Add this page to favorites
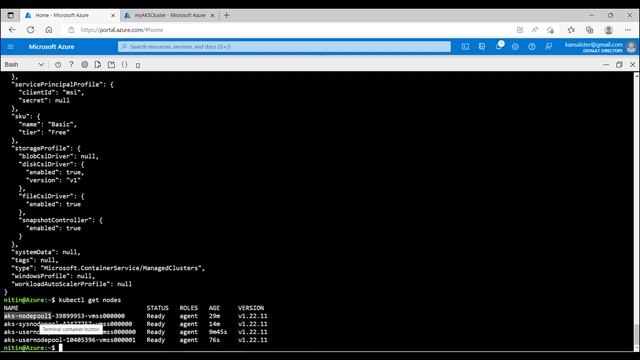Image resolution: width=640 pixels, height=360 pixels. tap(550, 30)
